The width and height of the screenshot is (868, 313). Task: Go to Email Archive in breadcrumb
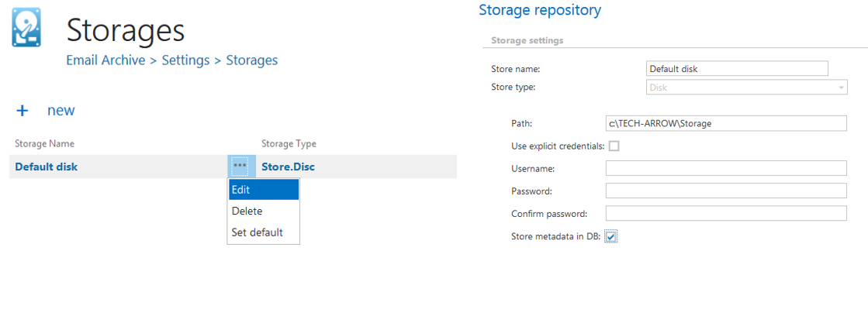click(105, 60)
